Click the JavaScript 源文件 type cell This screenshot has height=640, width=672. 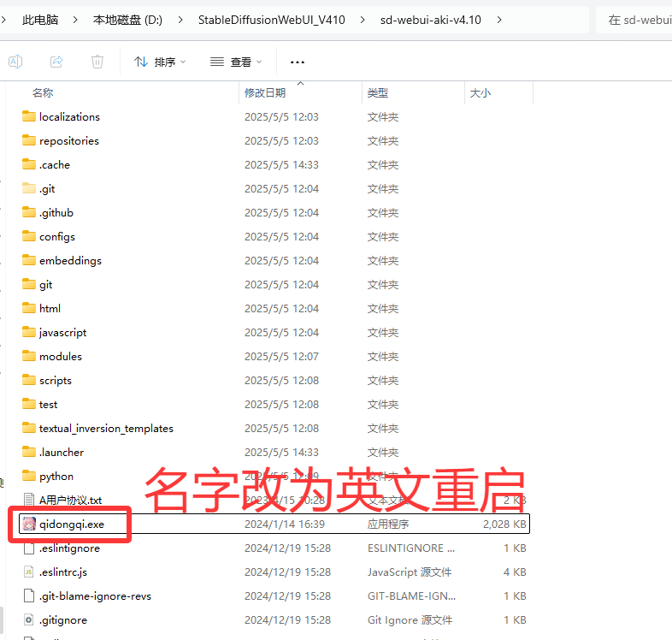pos(410,572)
